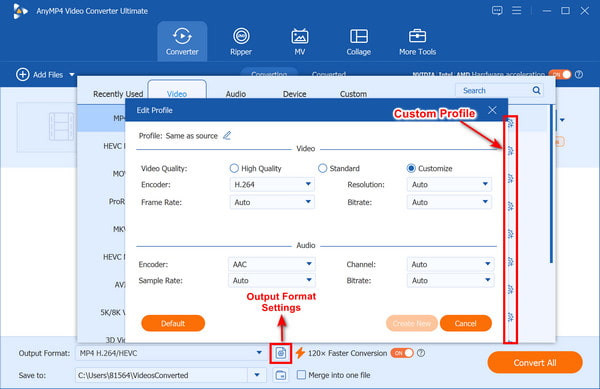The image size is (600, 389).
Task: Open the Converter module
Action: pos(182,41)
